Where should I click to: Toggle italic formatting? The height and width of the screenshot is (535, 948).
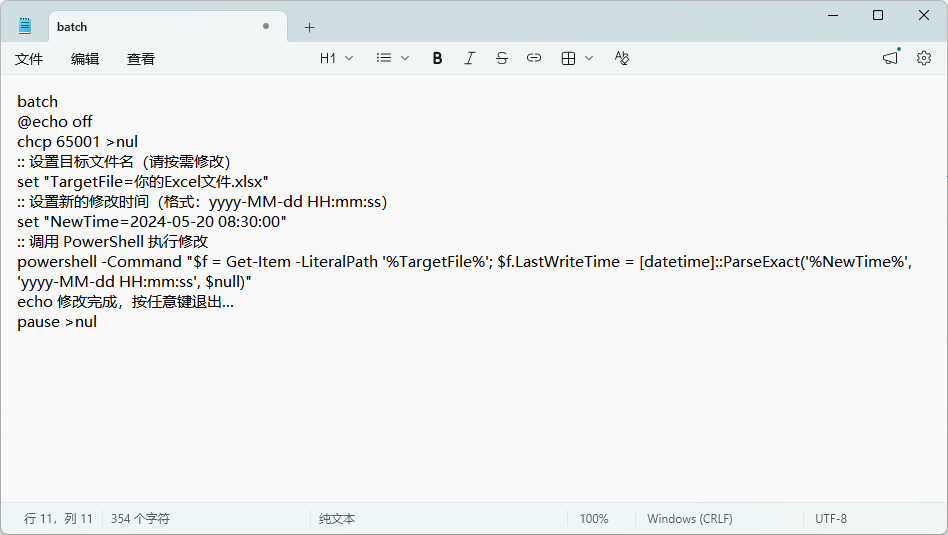click(x=470, y=58)
